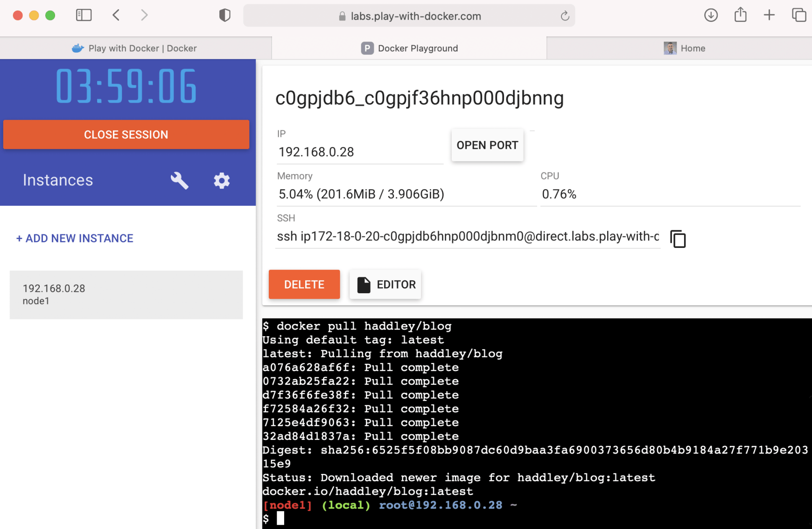Click the instance name c0gpjdb6_c0gpjf36hnp000djbnng heading
The width and height of the screenshot is (812, 529).
click(420, 98)
